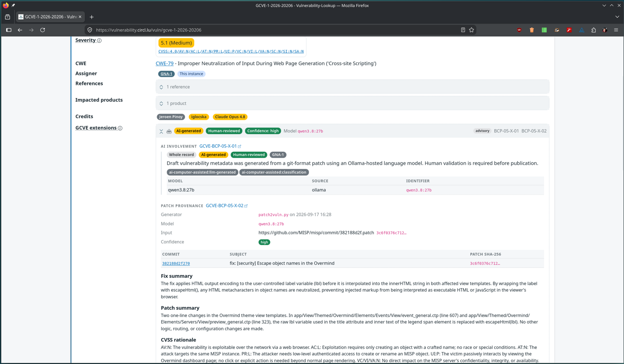The width and height of the screenshot is (624, 364).
Task: Expand the 1 product section
Action: [352, 103]
